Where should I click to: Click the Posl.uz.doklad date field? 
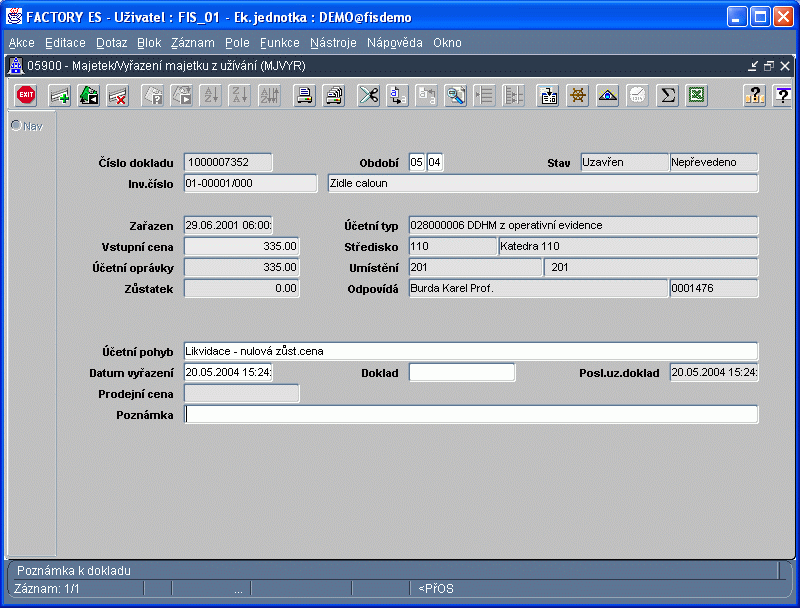click(714, 372)
